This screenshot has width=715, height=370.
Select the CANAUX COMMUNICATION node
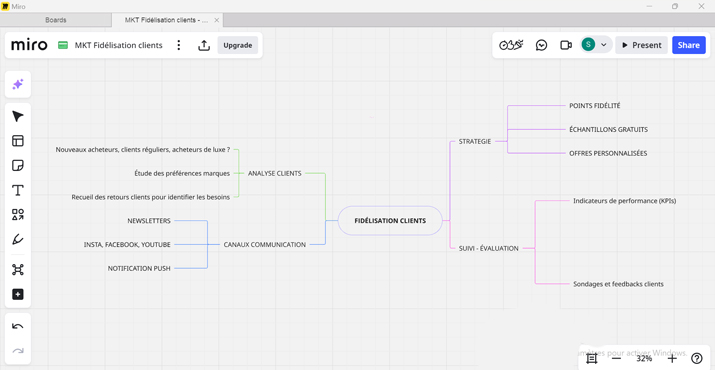click(264, 245)
